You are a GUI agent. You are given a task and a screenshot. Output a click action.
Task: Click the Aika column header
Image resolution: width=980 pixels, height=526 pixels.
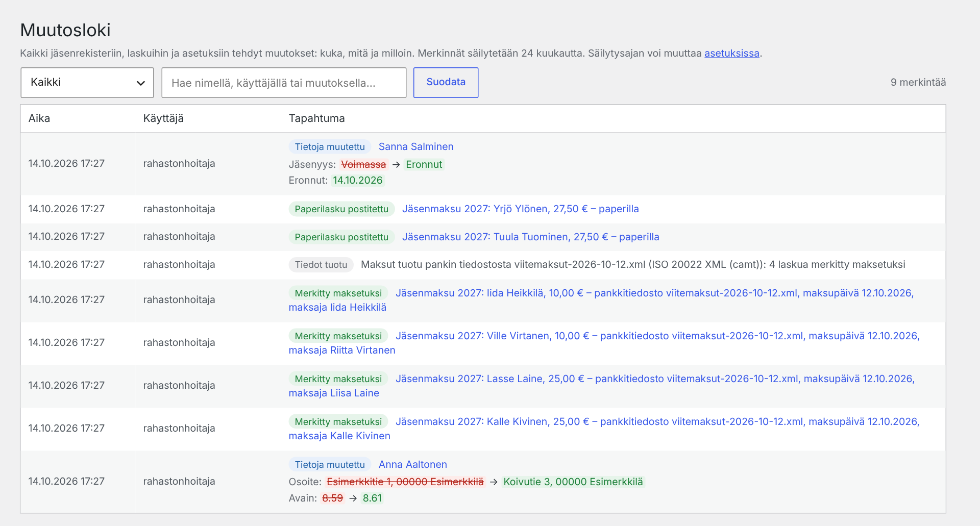click(39, 118)
